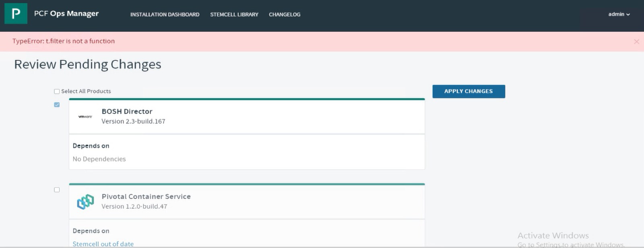Click the TypeError message text
Viewport: 644px width, 248px height.
click(64, 41)
